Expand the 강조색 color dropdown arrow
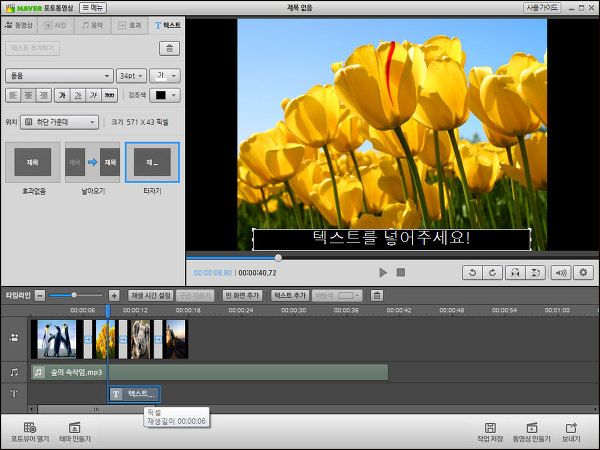 [174, 95]
